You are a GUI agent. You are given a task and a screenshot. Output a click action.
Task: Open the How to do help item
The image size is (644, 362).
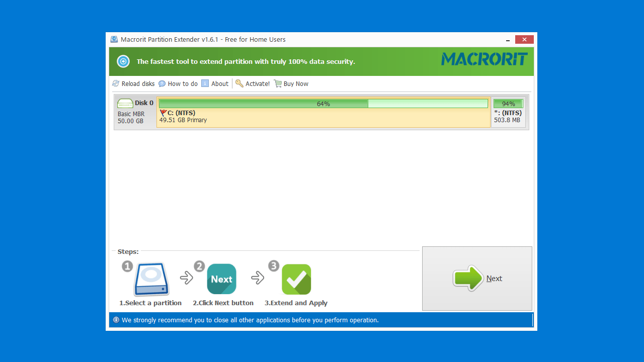(x=183, y=84)
